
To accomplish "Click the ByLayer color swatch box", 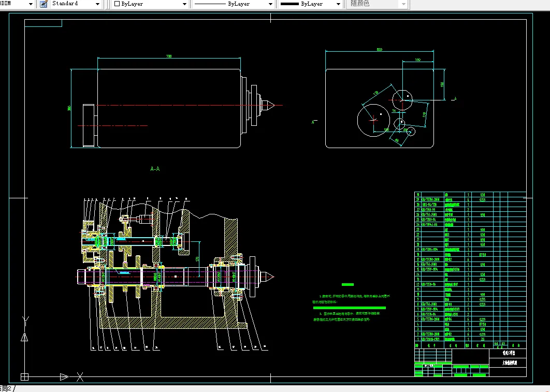I will [x=117, y=4].
